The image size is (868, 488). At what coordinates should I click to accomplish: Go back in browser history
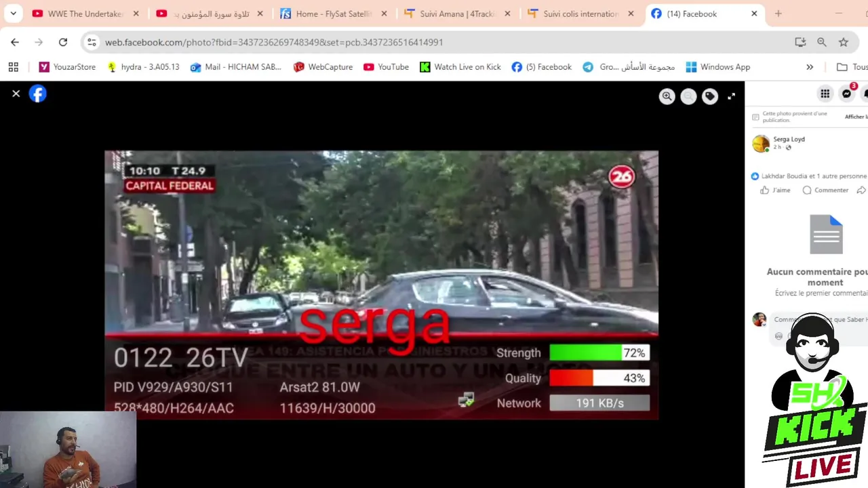[15, 42]
